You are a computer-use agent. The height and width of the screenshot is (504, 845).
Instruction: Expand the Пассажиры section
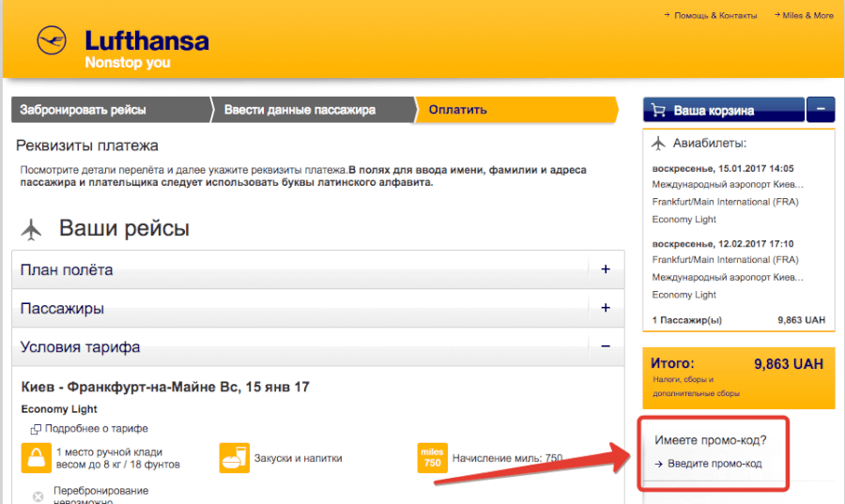pyautogui.click(x=605, y=308)
